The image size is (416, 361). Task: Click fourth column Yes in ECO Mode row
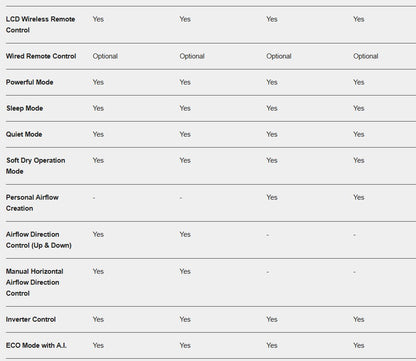coord(359,345)
